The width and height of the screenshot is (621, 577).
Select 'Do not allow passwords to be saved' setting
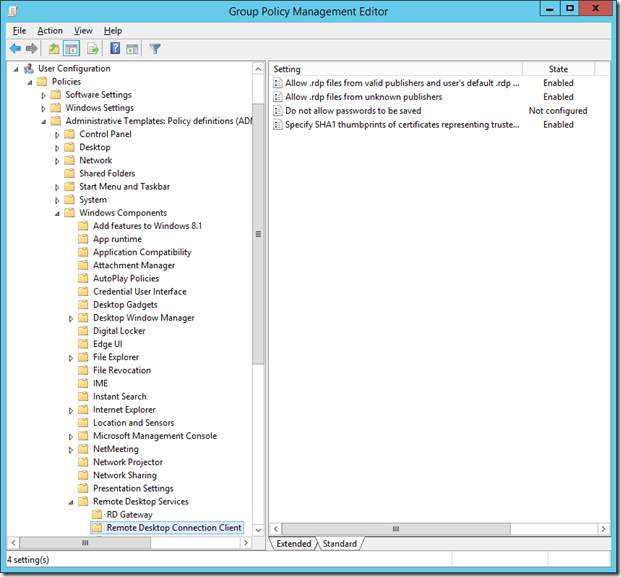(352, 111)
